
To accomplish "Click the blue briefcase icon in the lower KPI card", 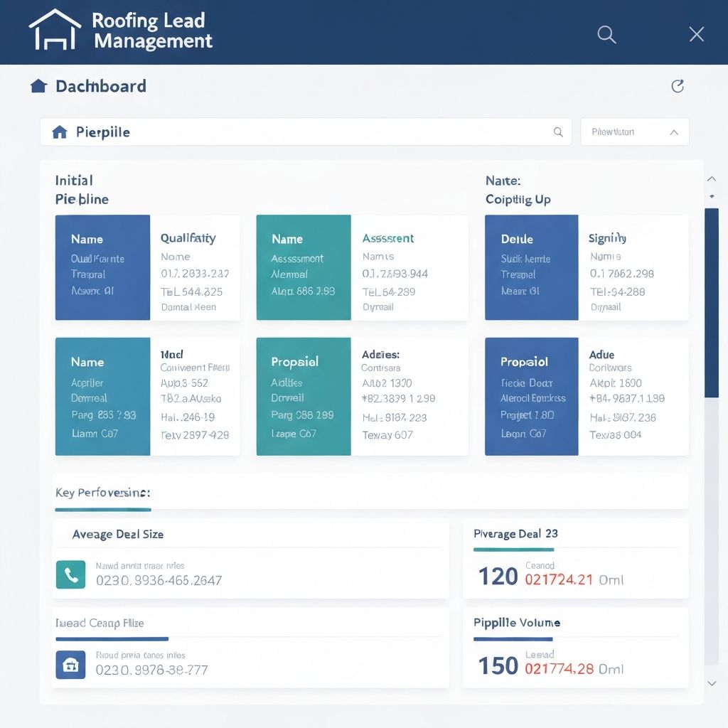I will click(70, 665).
